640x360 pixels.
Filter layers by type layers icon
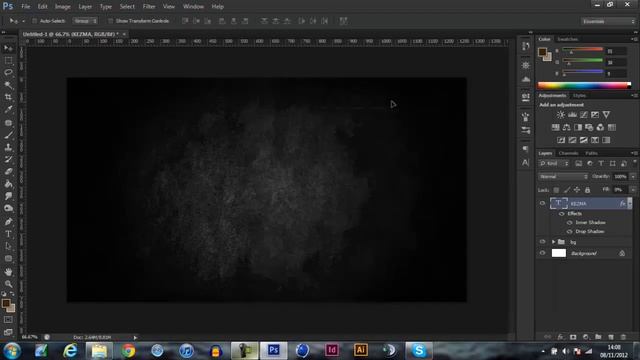(x=601, y=164)
